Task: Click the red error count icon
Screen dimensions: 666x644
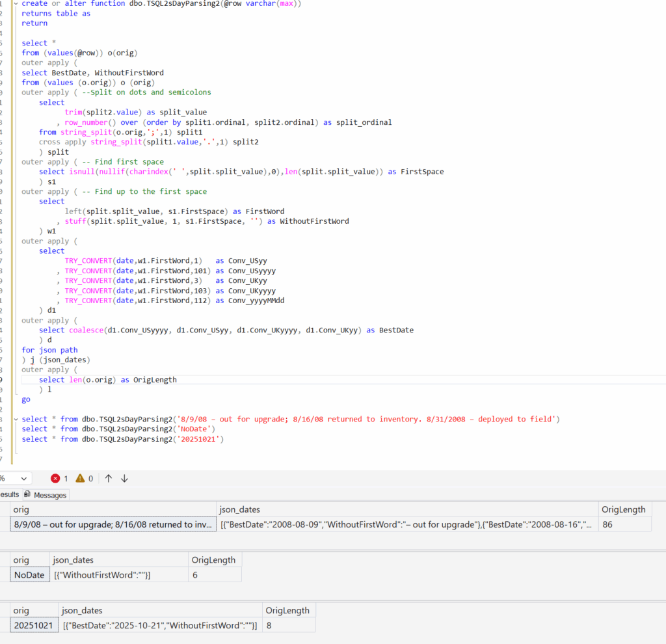Action: point(55,478)
